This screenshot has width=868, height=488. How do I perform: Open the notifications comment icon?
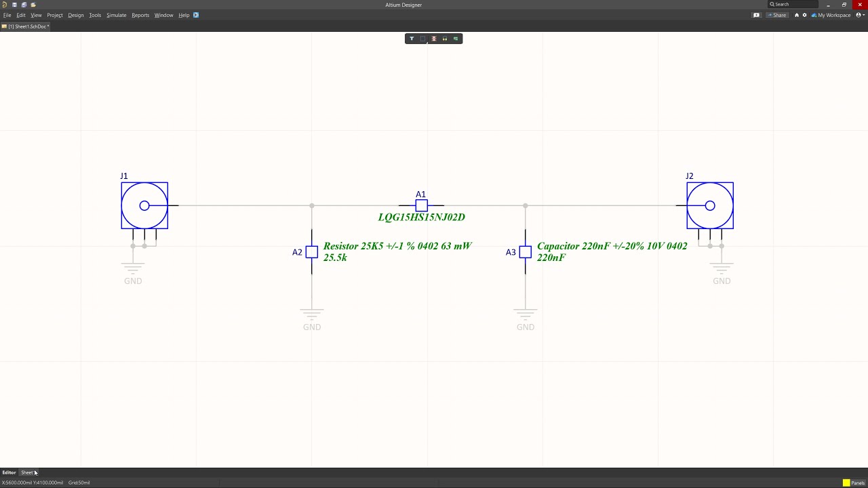756,15
